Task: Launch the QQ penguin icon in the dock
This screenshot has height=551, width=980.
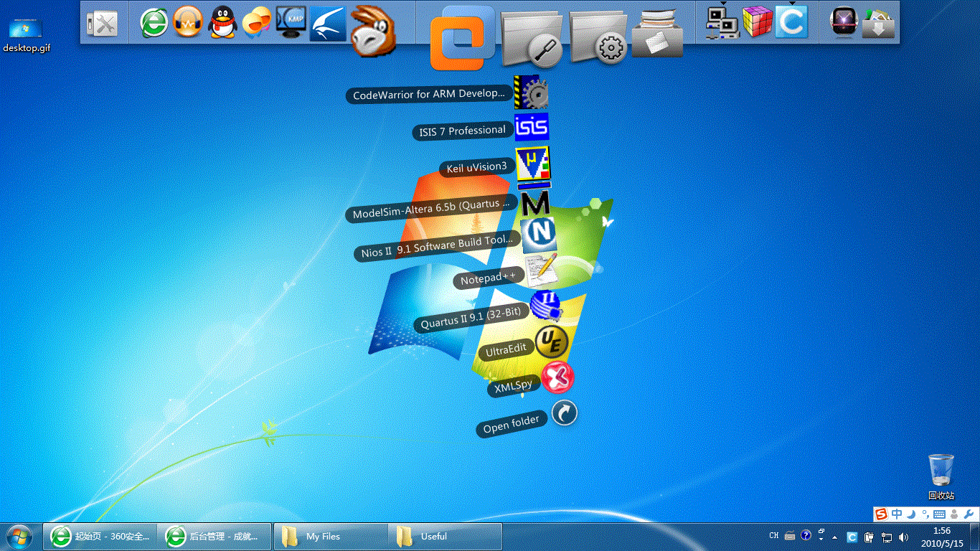Action: (223, 22)
